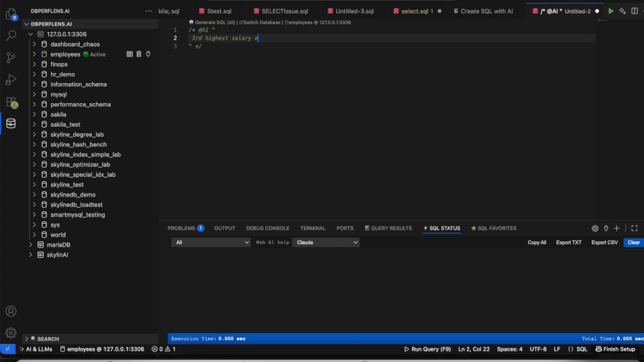Click the plus icon in panel toolbar
The width and height of the screenshot is (644, 362).
tap(617, 228)
